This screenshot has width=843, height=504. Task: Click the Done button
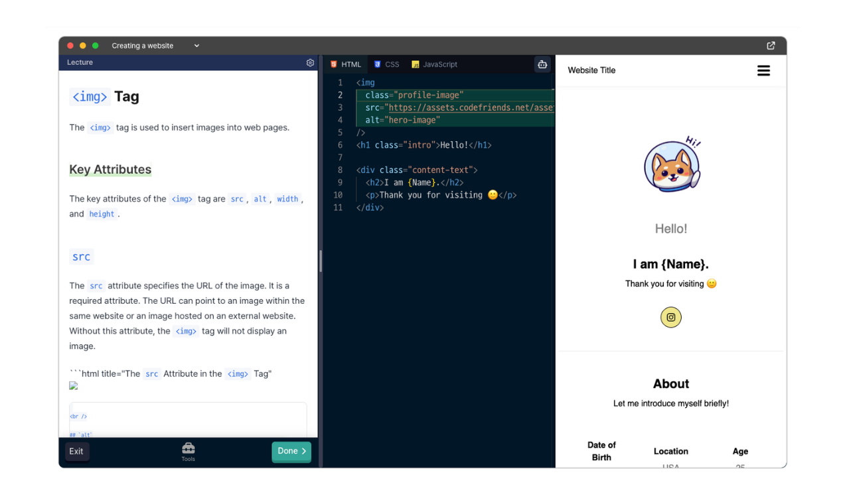point(291,451)
